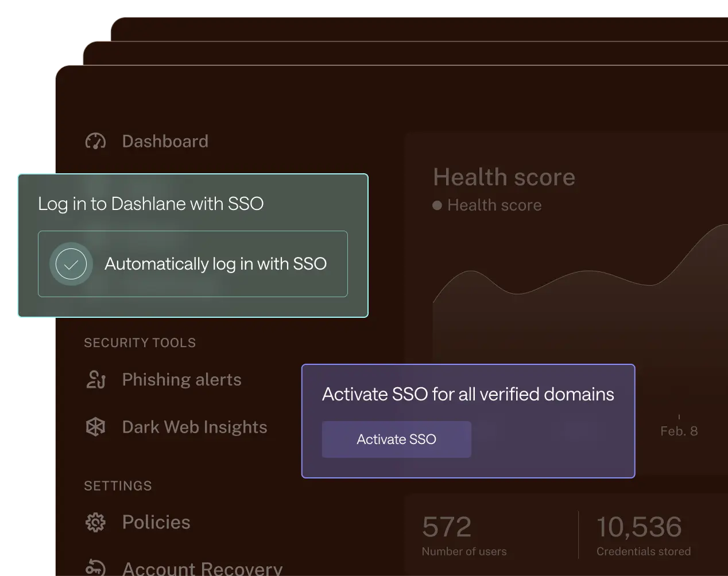Click the Dashboard gauge icon

[95, 141]
